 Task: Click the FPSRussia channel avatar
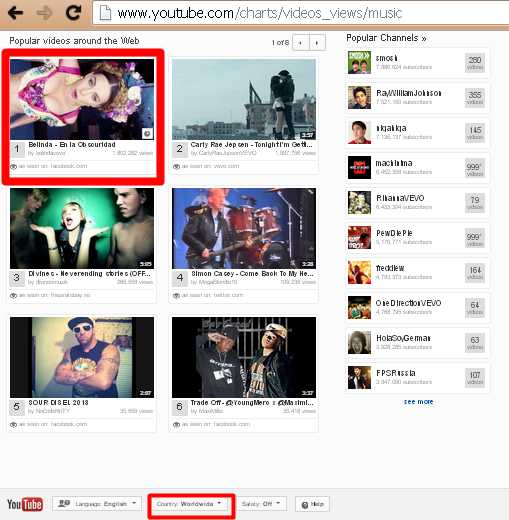pos(359,377)
